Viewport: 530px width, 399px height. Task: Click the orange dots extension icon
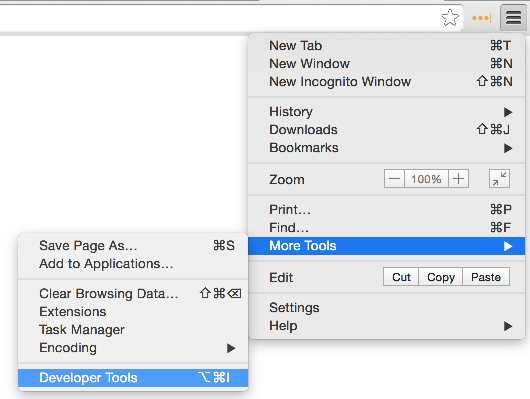[481, 18]
